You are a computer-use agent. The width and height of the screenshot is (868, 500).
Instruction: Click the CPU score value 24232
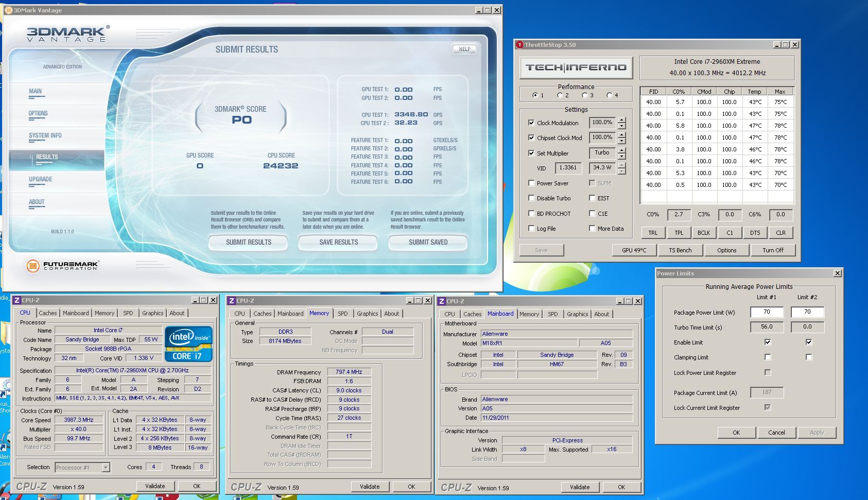(281, 166)
